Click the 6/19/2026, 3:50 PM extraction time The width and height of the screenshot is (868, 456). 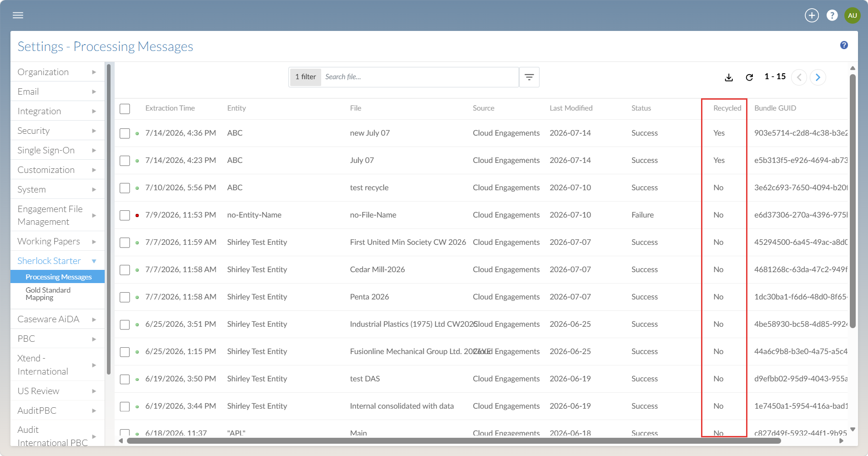[x=181, y=379]
